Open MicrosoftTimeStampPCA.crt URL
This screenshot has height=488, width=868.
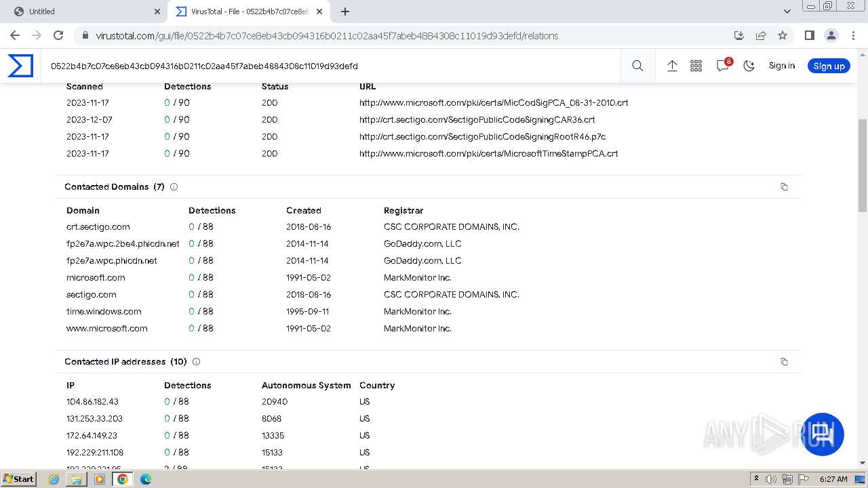[488, 154]
